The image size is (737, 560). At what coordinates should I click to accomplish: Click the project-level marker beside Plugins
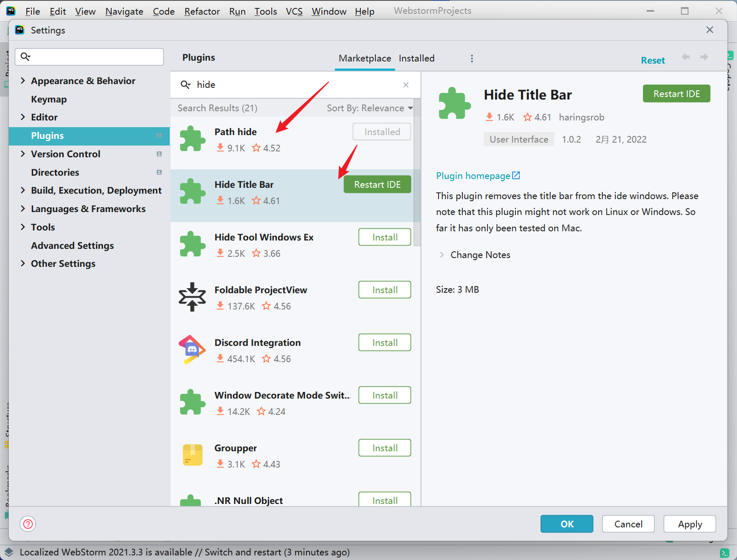(x=159, y=136)
